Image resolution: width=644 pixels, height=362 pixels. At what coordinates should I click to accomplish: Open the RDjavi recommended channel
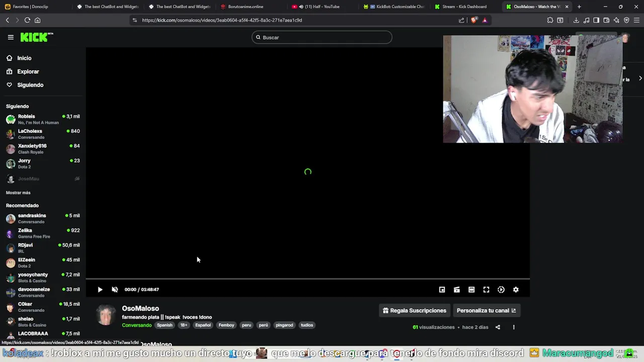(43, 248)
